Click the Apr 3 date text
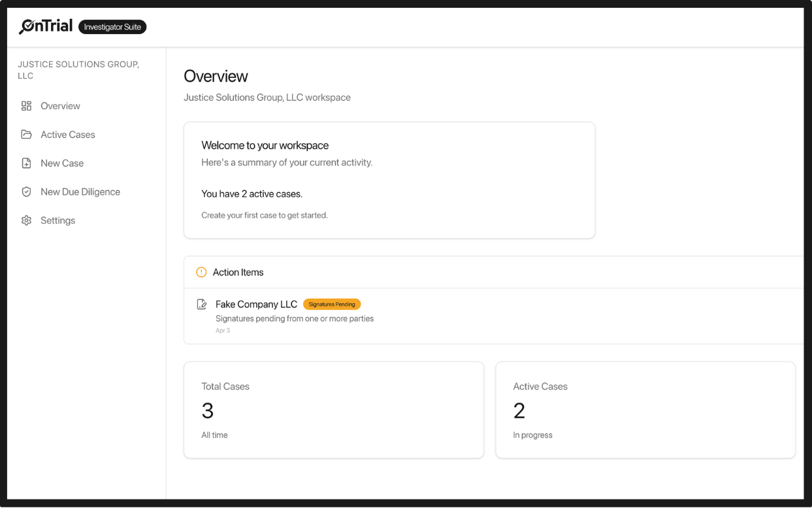 coord(223,331)
